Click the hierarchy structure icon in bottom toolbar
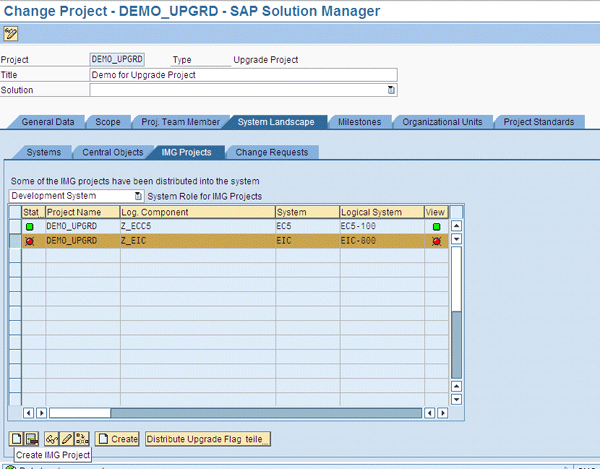This screenshot has height=469, width=600. [x=82, y=439]
